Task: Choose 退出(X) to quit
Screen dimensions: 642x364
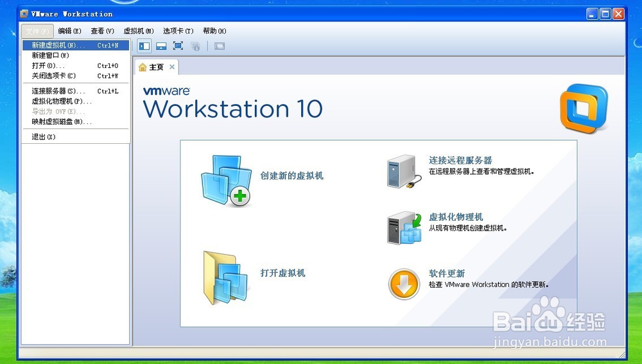Action: [76, 137]
